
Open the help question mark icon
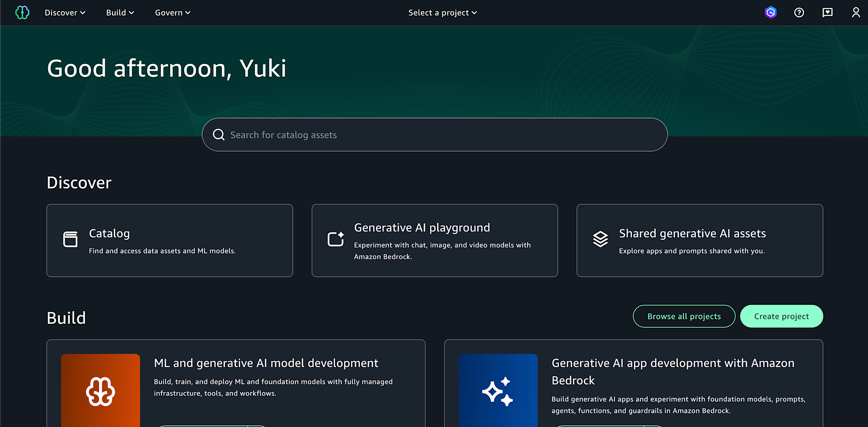(x=799, y=13)
